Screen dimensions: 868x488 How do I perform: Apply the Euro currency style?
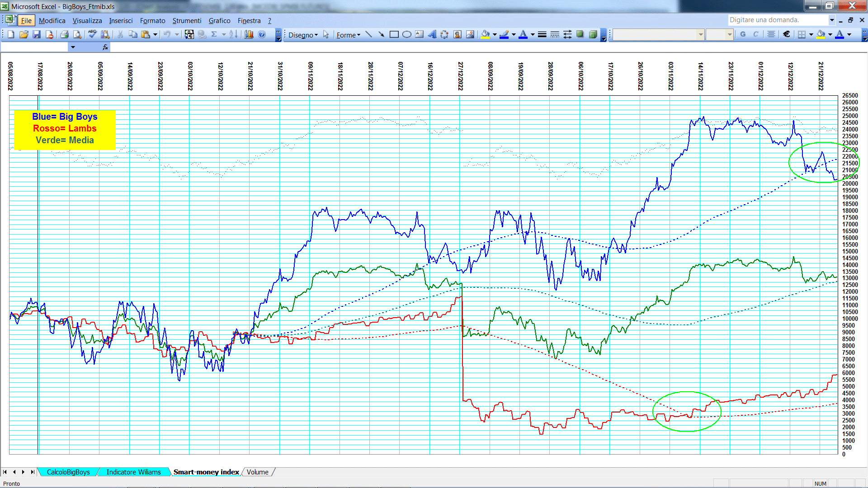point(787,34)
